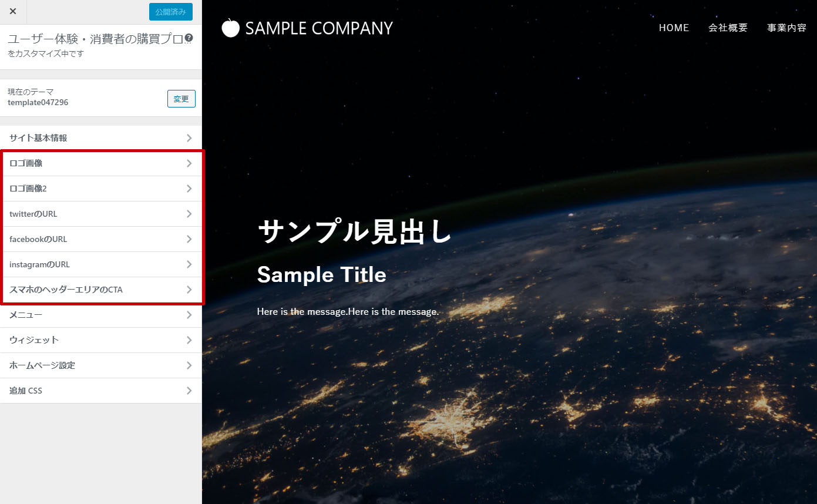Screen dimensions: 817x504
Task: Open the 追加 CSS section
Action: pos(101,391)
